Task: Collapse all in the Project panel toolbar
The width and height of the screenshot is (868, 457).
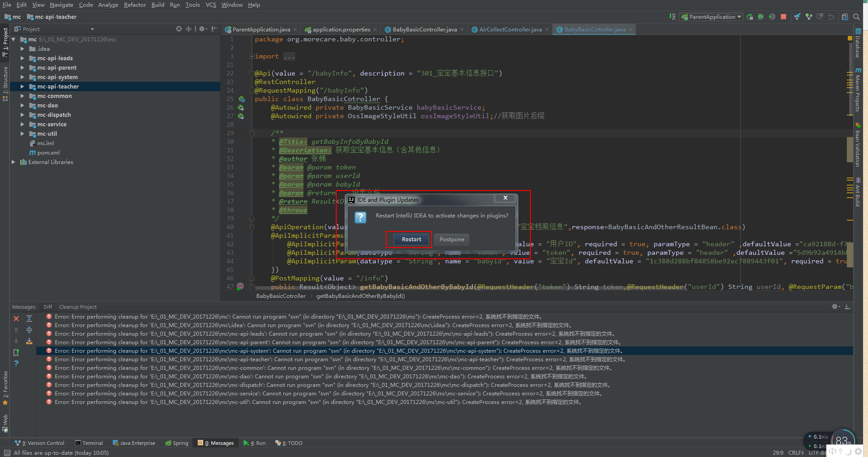Action: tap(188, 29)
